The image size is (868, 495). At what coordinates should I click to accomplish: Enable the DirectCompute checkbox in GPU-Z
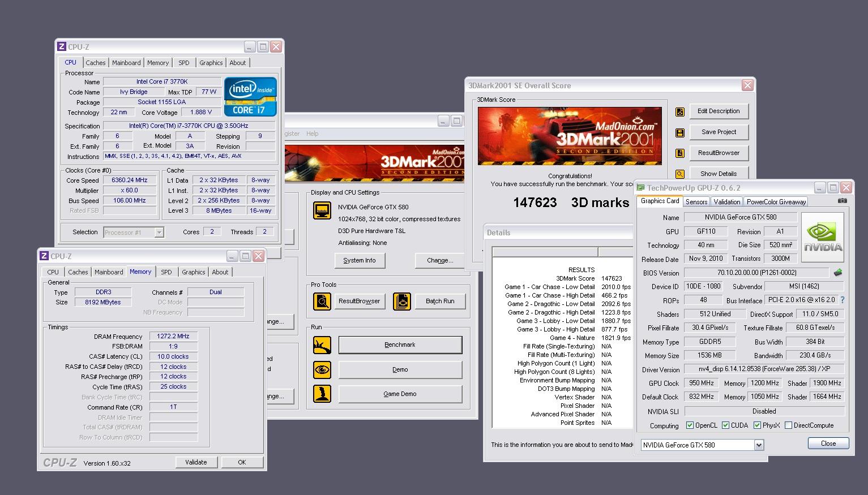(x=788, y=425)
